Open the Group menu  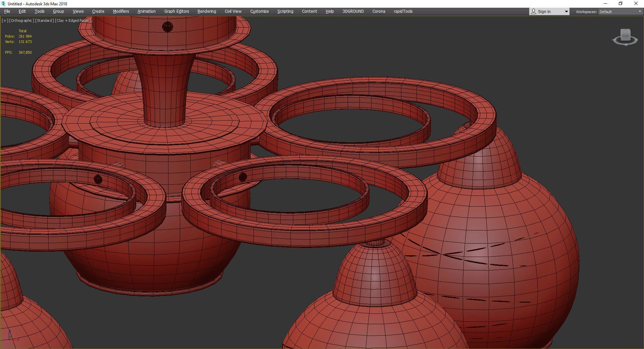[x=58, y=11]
